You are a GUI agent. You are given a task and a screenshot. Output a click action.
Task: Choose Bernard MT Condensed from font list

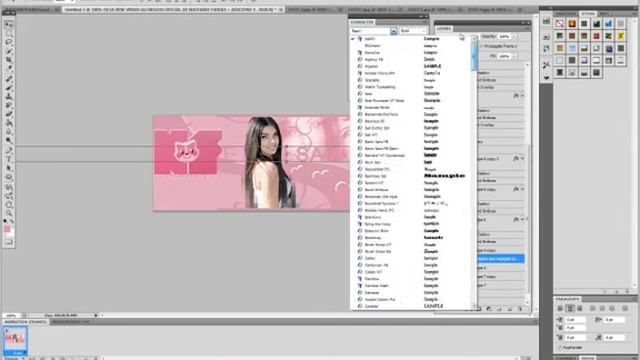[411, 156]
